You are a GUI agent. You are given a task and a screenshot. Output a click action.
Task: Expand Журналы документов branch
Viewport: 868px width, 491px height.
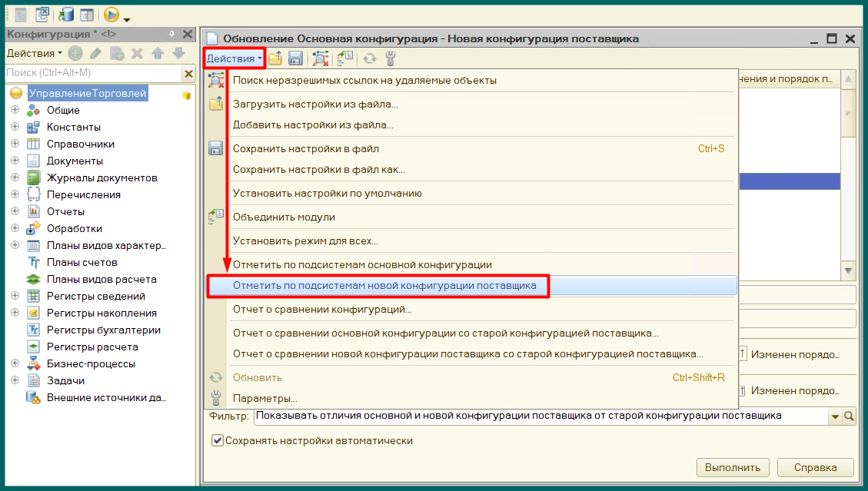click(15, 177)
